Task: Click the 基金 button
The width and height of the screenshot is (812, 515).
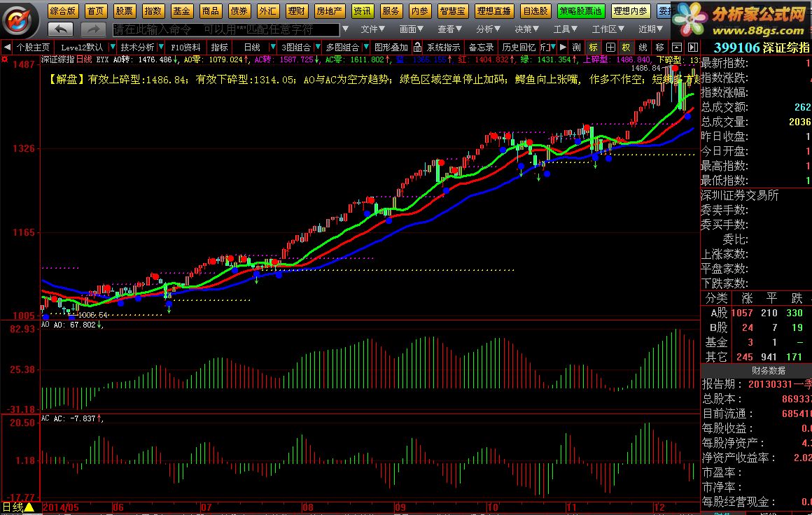Action: 181,10
